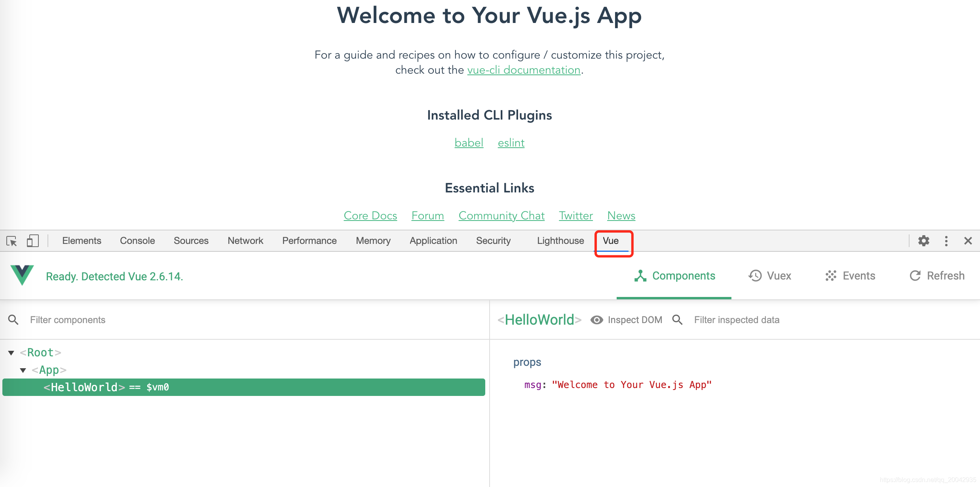
Task: Click the Refresh icon in Vue DevTools
Action: (x=913, y=276)
